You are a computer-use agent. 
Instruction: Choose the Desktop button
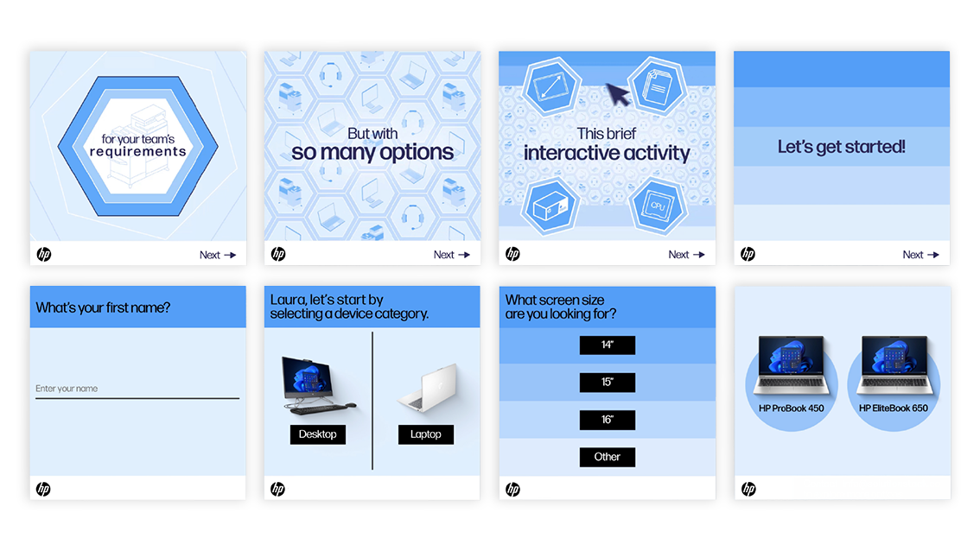[317, 434]
